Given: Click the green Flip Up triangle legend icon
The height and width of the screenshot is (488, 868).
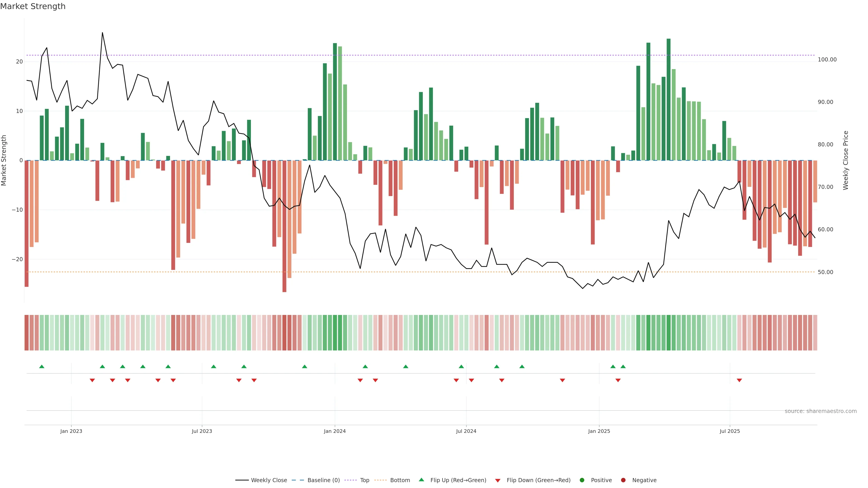Looking at the screenshot, I should pyautogui.click(x=421, y=480).
